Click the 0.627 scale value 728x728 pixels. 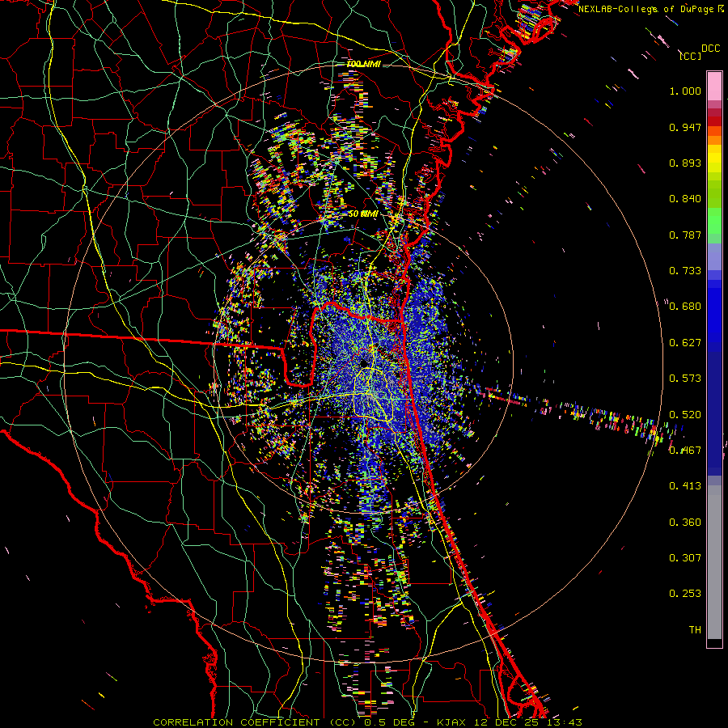pyautogui.click(x=685, y=343)
